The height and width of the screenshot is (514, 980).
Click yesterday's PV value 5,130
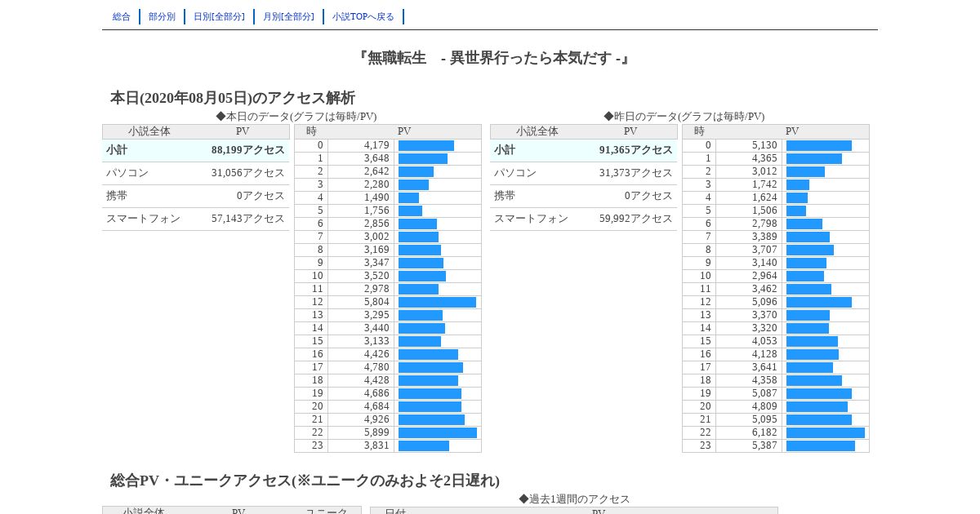[764, 145]
